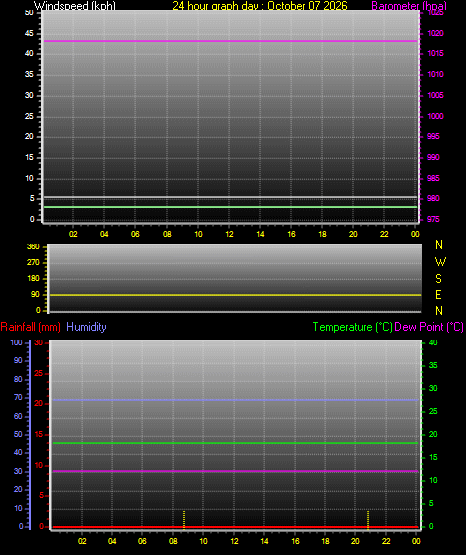Click the '180' wind direction axis value
This screenshot has width=466, height=555.
click(x=33, y=279)
